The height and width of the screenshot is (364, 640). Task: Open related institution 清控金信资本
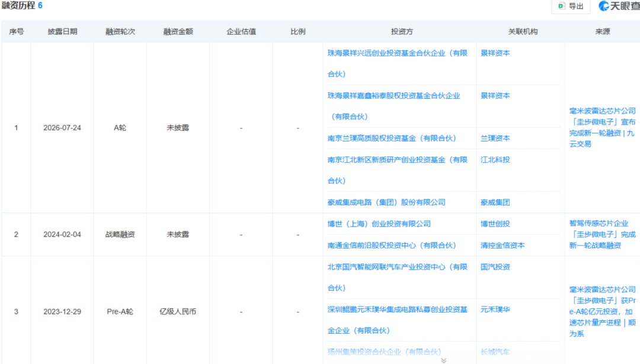pos(503,246)
